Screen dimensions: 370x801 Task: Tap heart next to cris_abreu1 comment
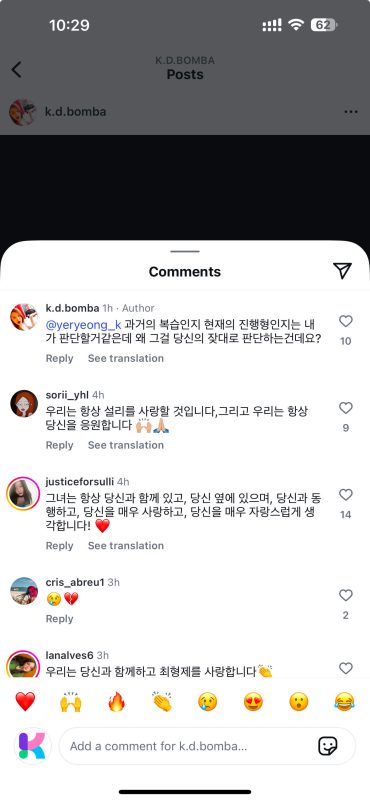point(346,595)
